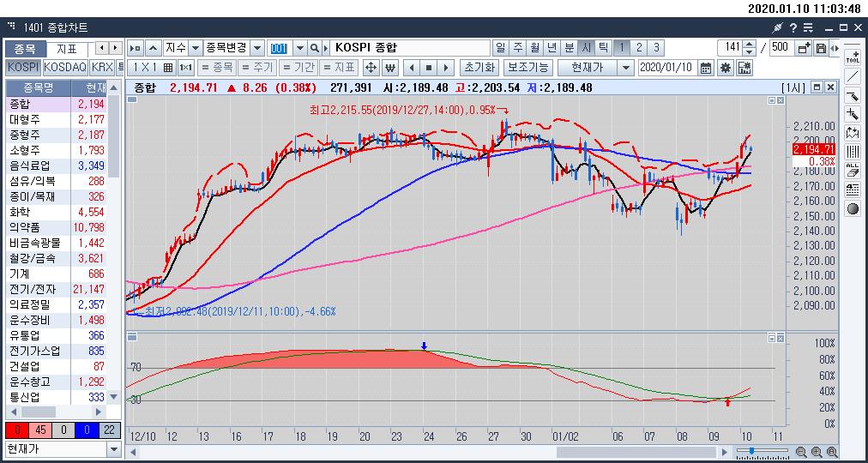Open the bottom-left 현재가 combo box
The width and height of the screenshot is (868, 463).
62,448
